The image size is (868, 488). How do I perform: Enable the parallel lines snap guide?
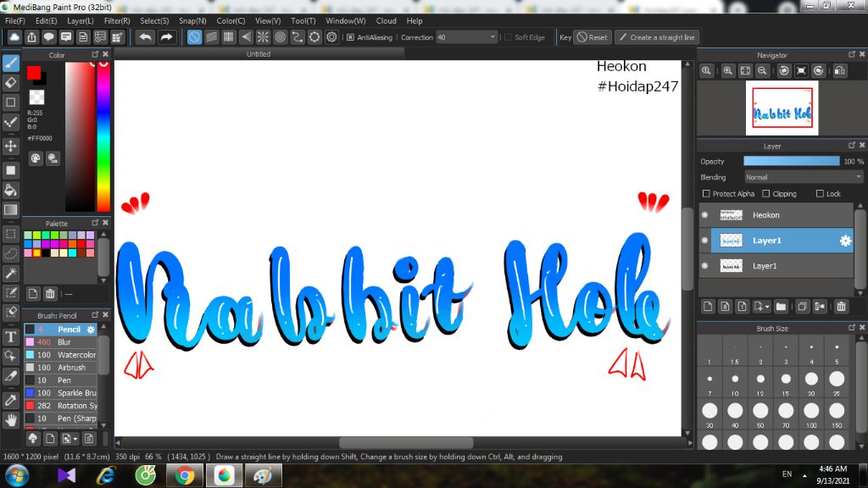point(211,37)
